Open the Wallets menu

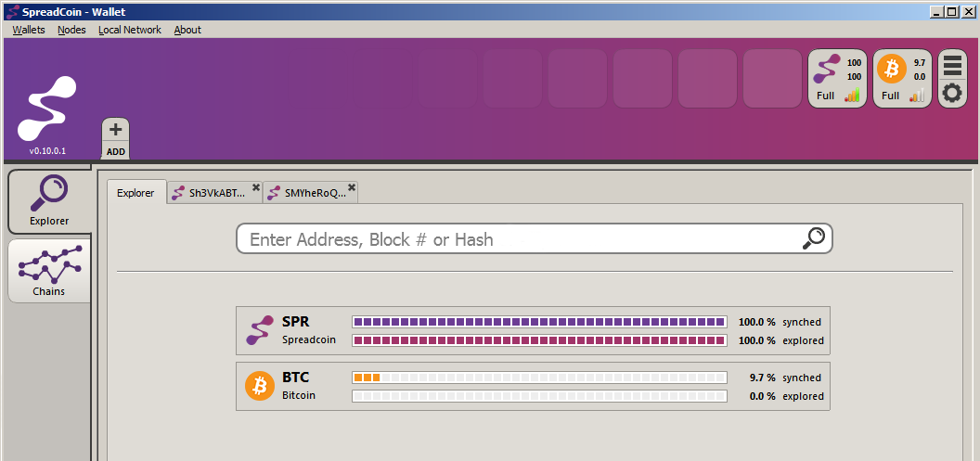click(x=29, y=30)
